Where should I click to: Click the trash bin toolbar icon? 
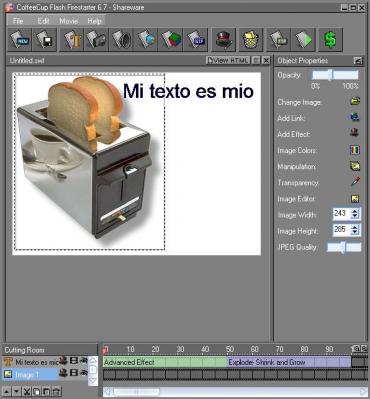251,40
